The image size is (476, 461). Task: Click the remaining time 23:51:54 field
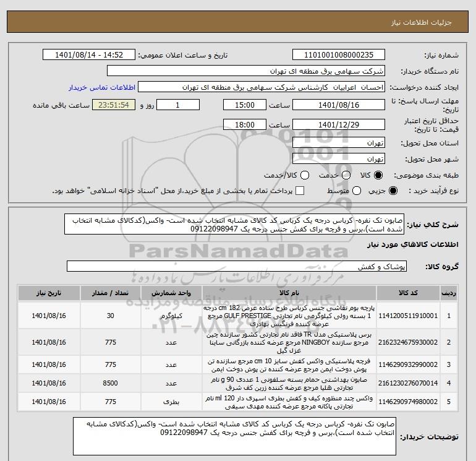114,105
